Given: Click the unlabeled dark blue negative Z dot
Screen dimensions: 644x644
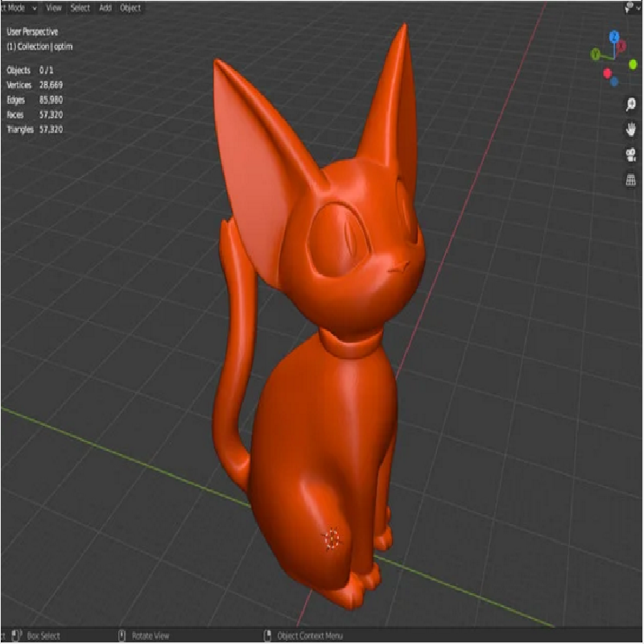Looking at the screenshot, I should 614,80.
